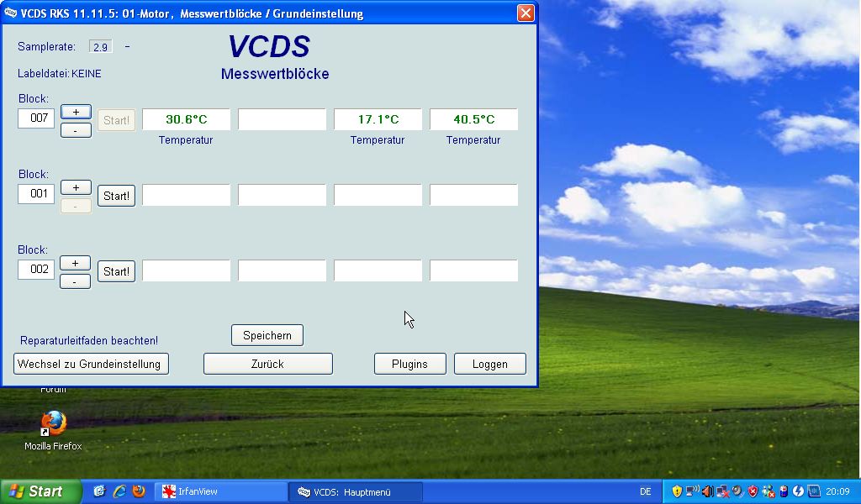Click the Messwertblöcke heading

coord(275,73)
